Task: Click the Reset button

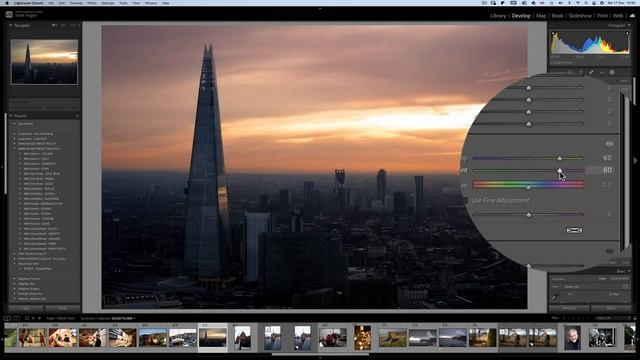Action: [x=611, y=308]
